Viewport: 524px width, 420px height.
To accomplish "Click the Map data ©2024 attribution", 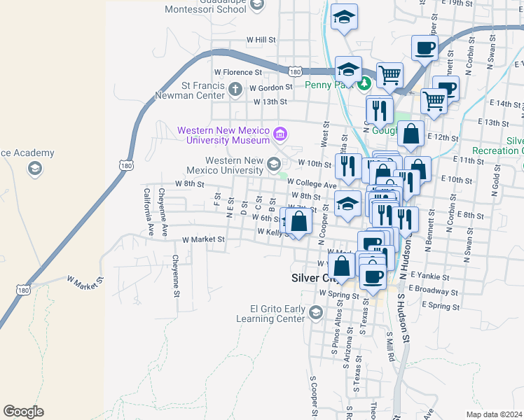I will [494, 414].
